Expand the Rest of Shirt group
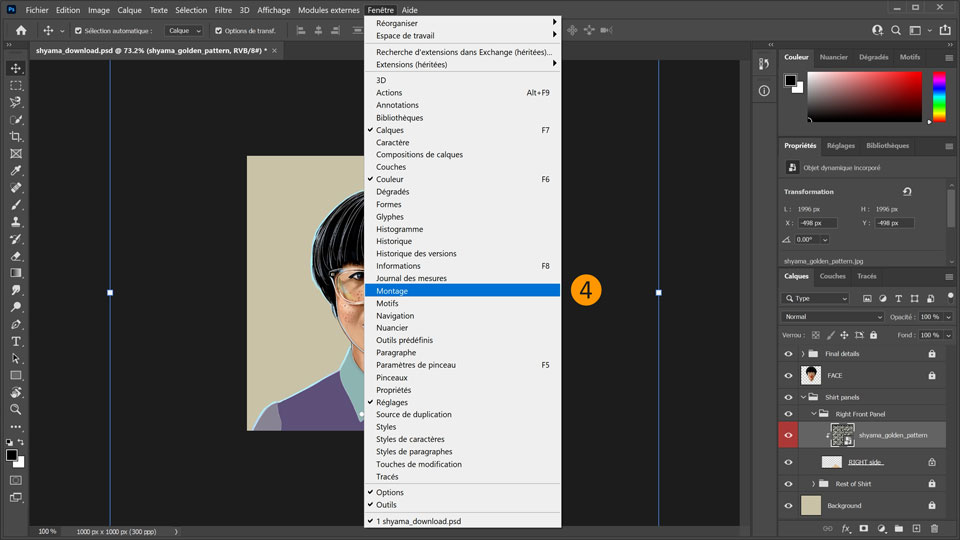This screenshot has width=960, height=540. (x=813, y=484)
